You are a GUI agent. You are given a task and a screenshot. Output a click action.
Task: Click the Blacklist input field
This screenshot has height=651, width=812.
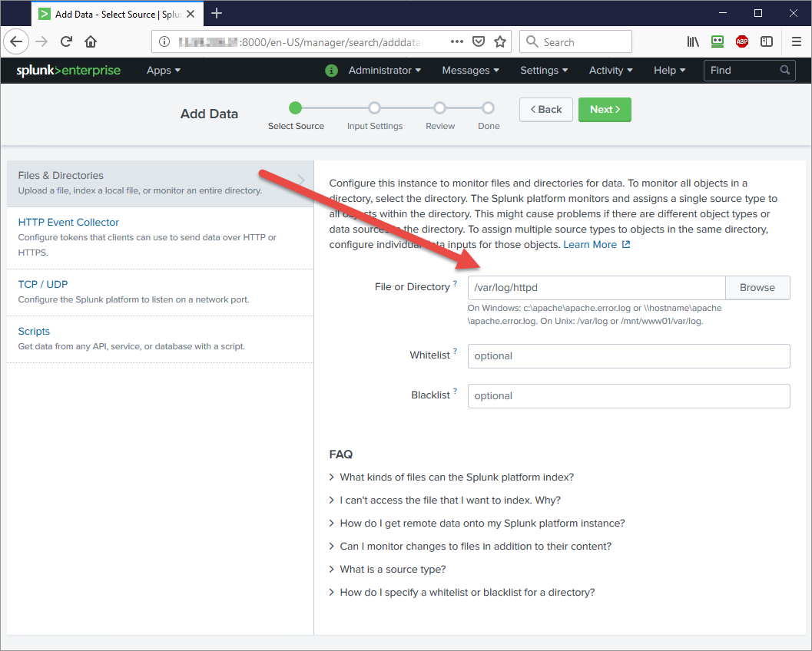click(x=628, y=396)
